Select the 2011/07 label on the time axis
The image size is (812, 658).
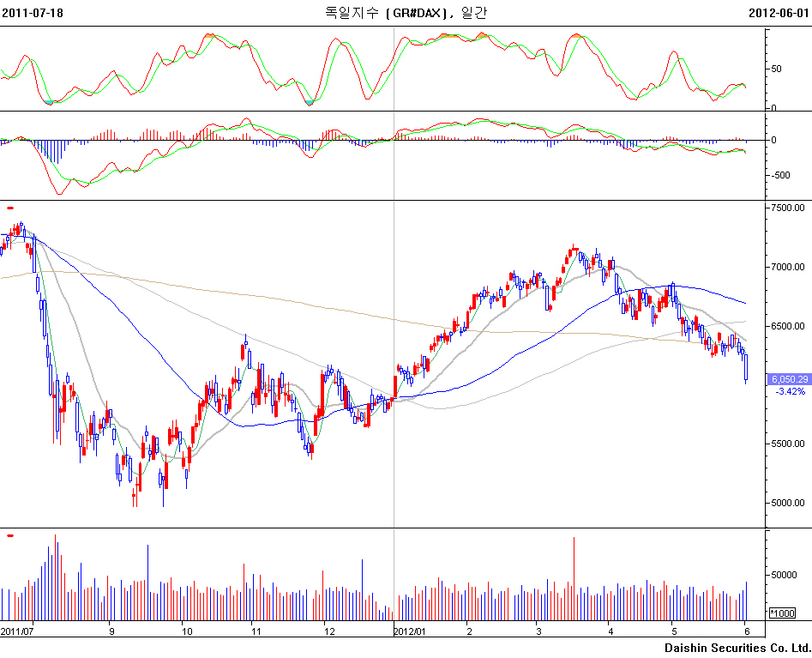tap(16, 631)
